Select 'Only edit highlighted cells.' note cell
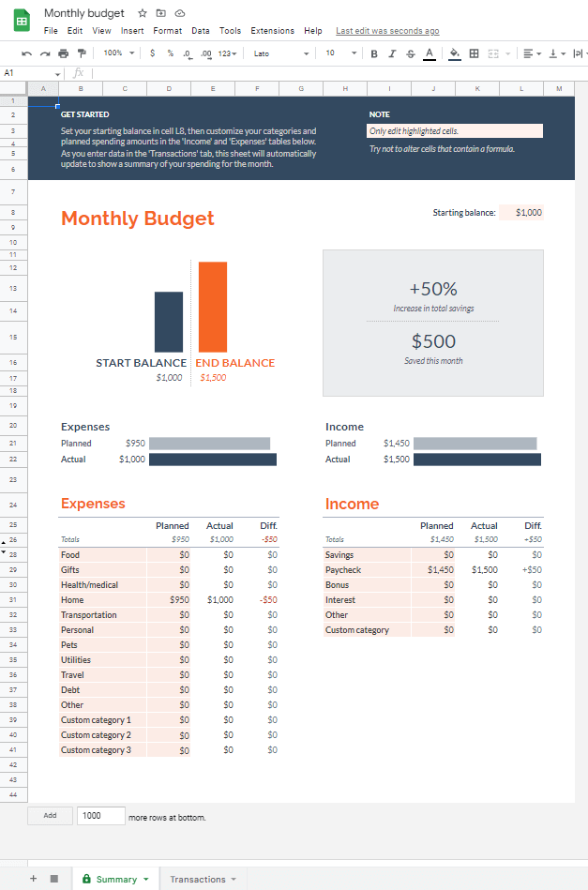 (x=455, y=131)
